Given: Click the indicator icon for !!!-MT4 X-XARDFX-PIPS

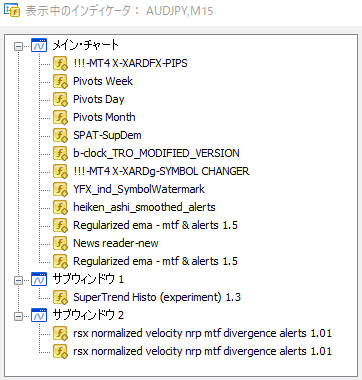Looking at the screenshot, I should [60, 63].
